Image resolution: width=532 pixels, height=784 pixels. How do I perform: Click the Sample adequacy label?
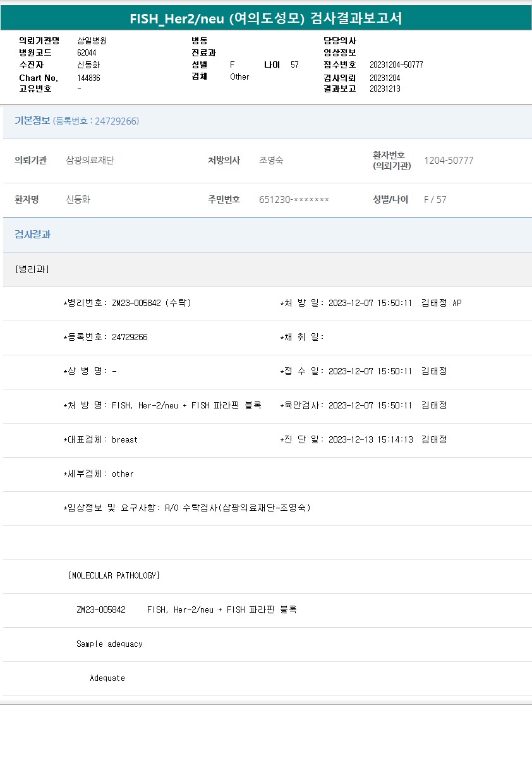click(x=109, y=644)
